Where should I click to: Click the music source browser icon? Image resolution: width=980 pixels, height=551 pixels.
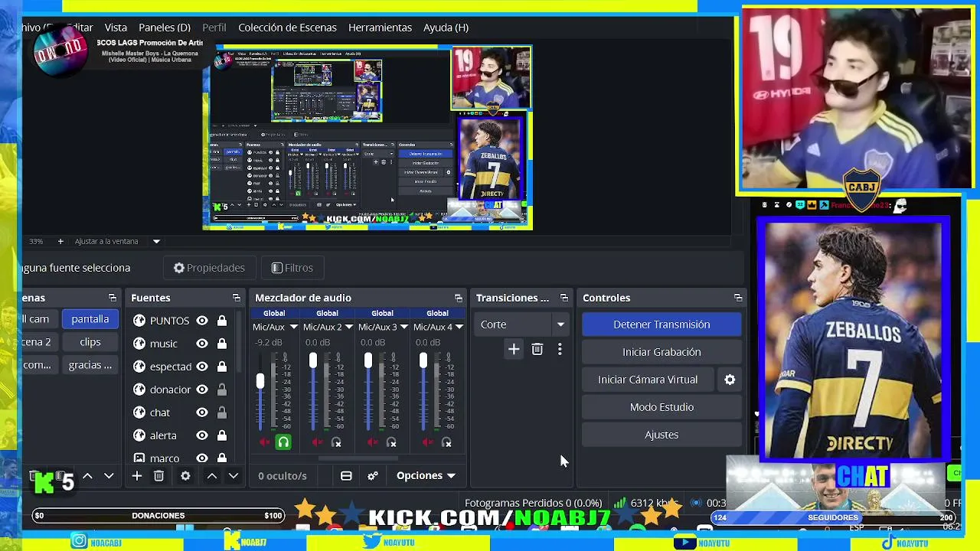[x=139, y=344]
